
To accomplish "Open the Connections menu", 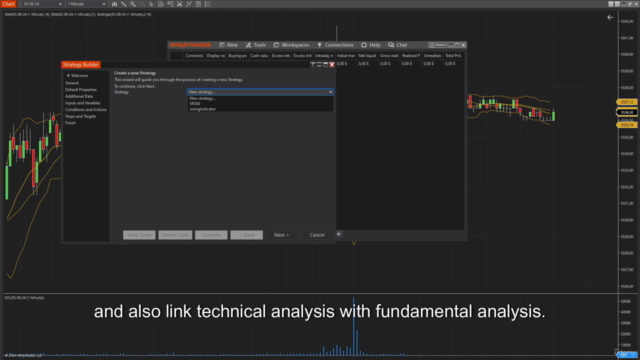I will pos(336,45).
